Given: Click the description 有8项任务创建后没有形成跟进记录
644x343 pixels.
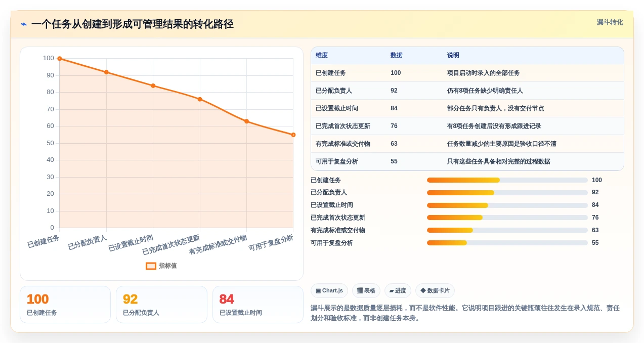Looking at the screenshot, I should (x=494, y=126).
